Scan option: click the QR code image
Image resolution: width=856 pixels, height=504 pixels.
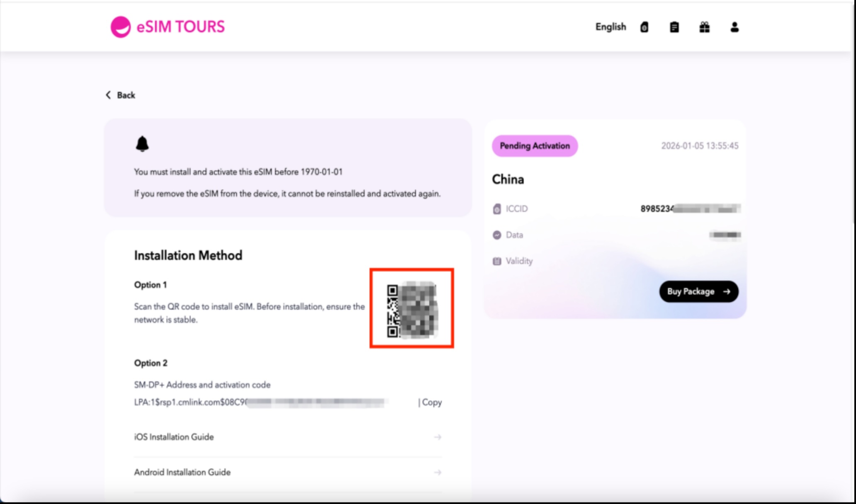[412, 309]
